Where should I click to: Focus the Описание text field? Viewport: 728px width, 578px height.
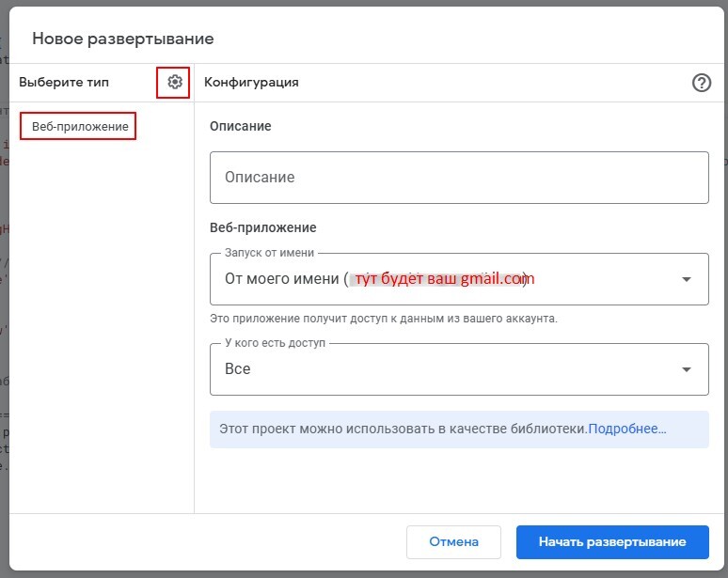[459, 178]
